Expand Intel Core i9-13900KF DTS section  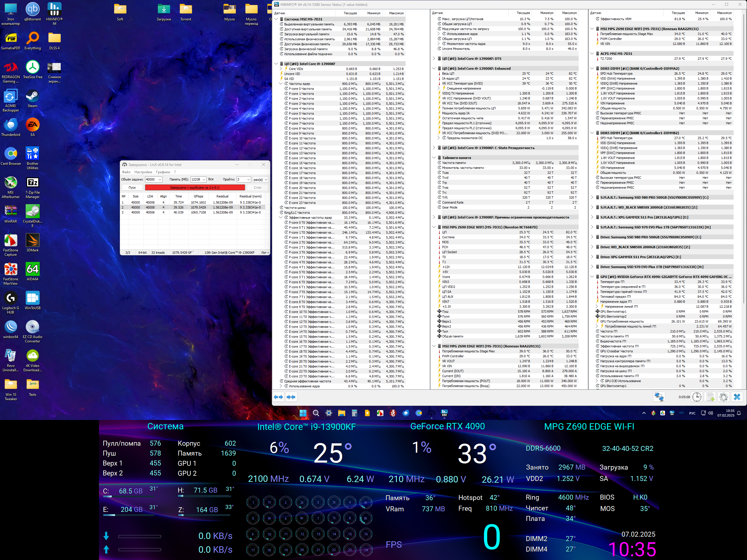(434, 59)
